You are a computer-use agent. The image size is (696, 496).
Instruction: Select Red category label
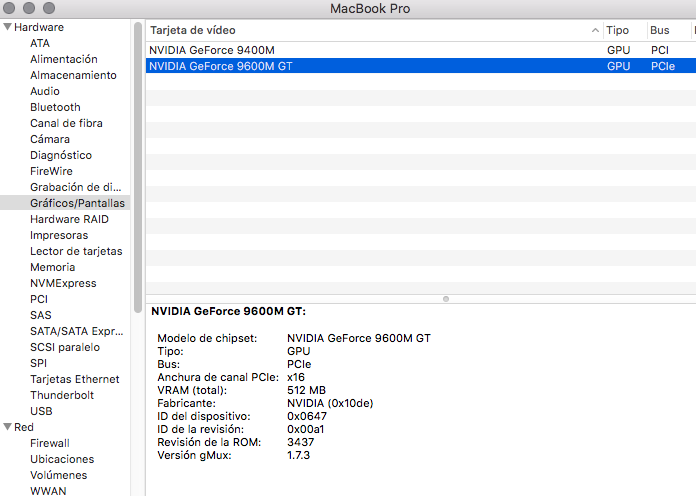(x=24, y=427)
